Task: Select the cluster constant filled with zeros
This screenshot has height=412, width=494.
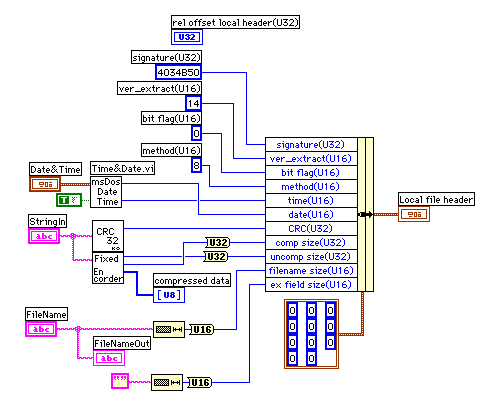Action: click(x=311, y=334)
